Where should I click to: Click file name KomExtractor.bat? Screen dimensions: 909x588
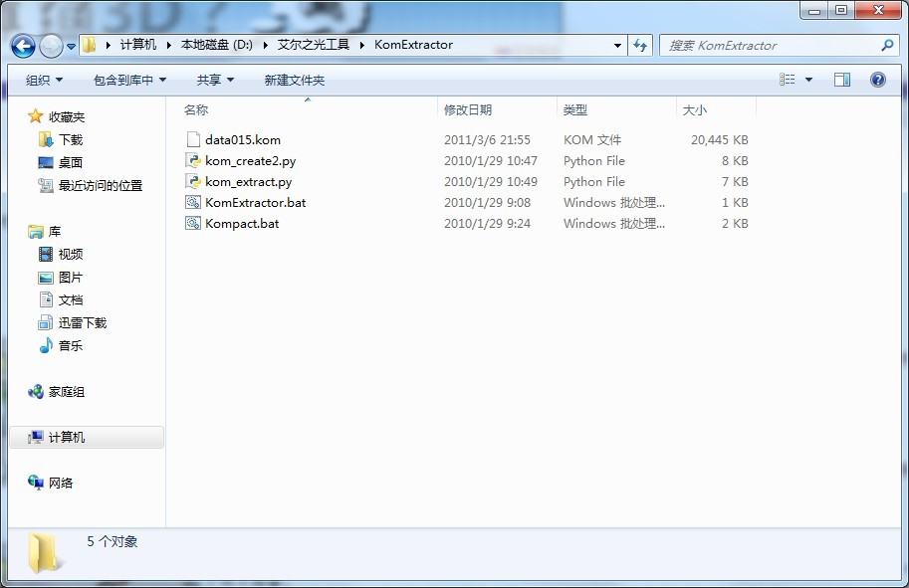(256, 202)
